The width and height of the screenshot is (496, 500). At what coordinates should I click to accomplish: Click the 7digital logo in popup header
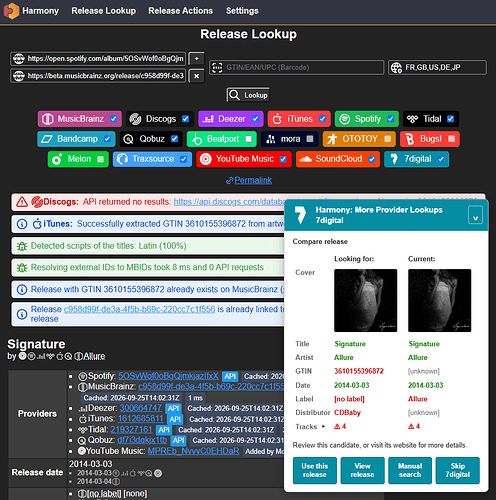coord(300,215)
